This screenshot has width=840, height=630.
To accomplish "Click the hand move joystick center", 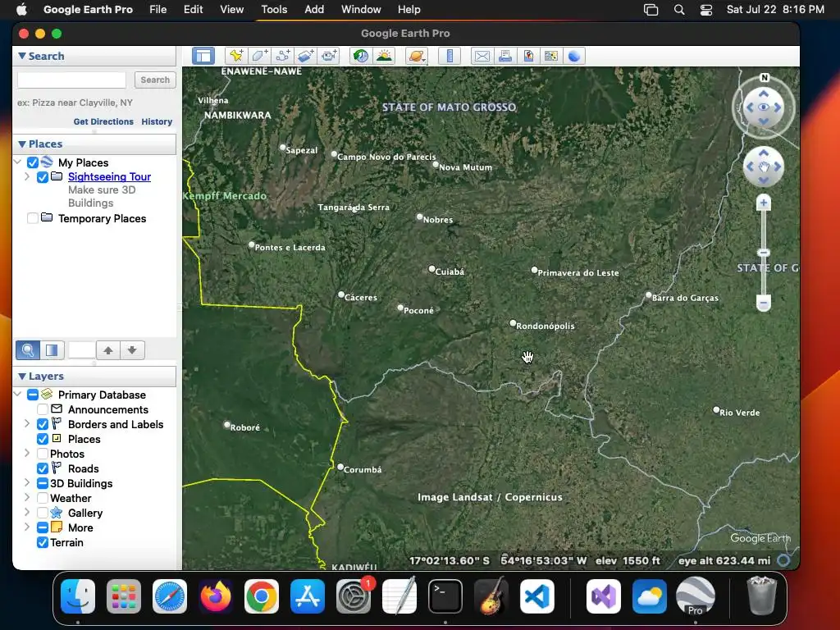I will (764, 167).
